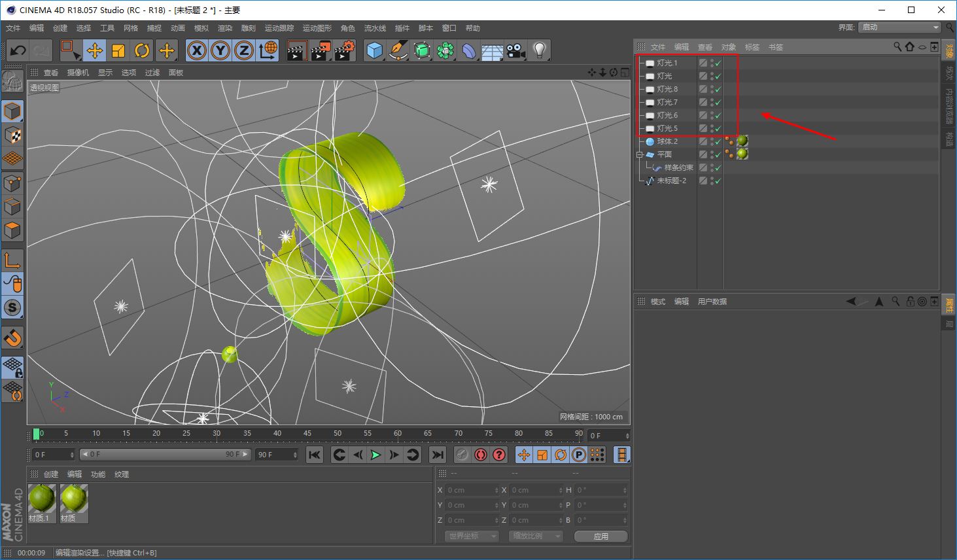This screenshot has width=957, height=560.
Task: Select the 灯光.8 object
Action: (x=667, y=89)
